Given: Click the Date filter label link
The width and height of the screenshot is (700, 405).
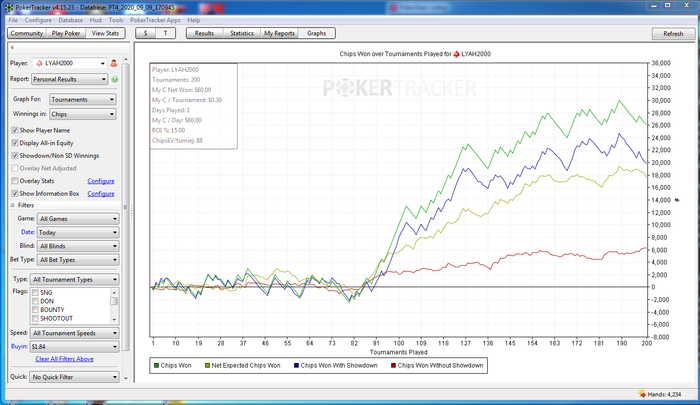Looking at the screenshot, I should (x=28, y=232).
